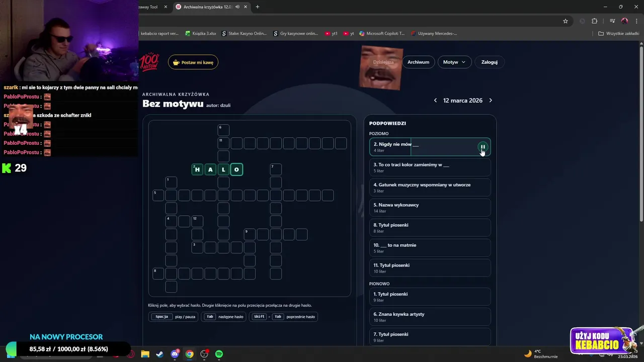
Task: Click the filled cell with letter H
Action: (197, 169)
